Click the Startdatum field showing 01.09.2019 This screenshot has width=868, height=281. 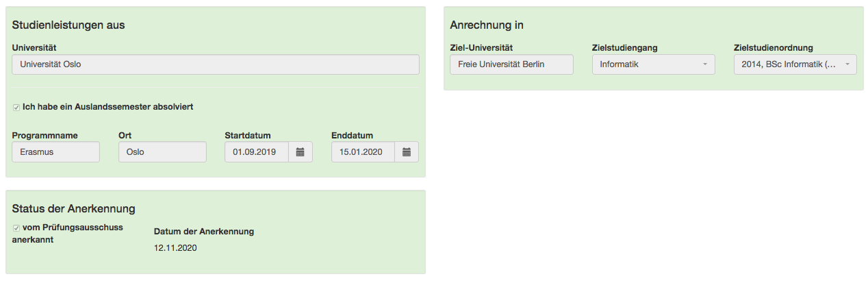pyautogui.click(x=257, y=152)
